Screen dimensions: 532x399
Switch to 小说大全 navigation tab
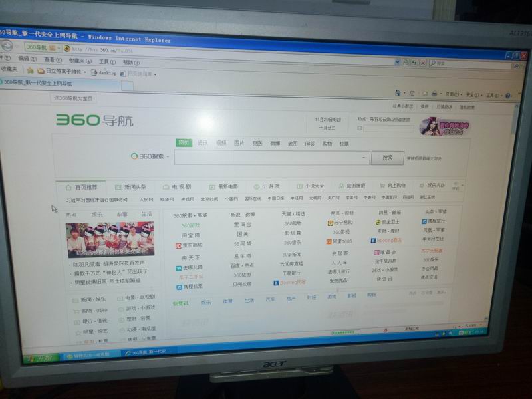click(311, 186)
